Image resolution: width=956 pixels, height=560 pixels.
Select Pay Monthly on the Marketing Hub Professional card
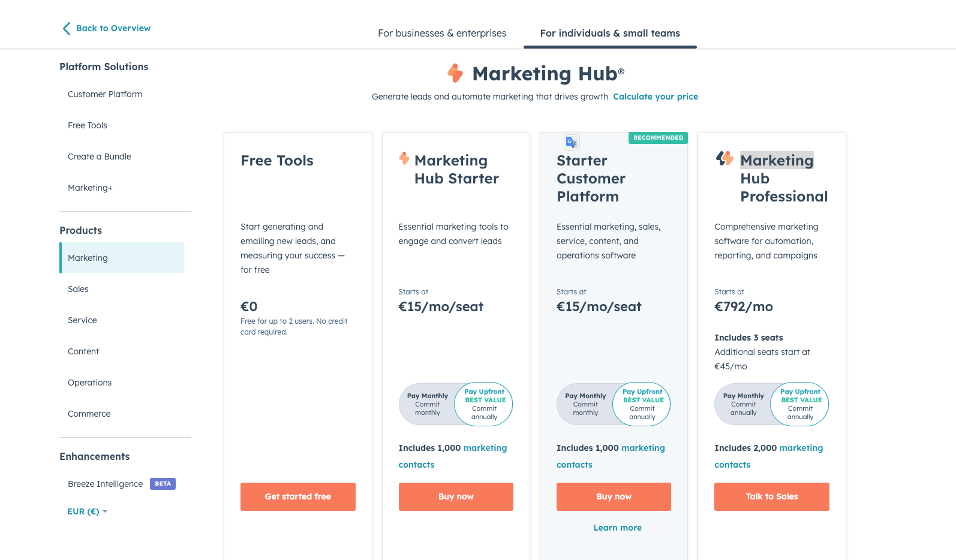(744, 404)
